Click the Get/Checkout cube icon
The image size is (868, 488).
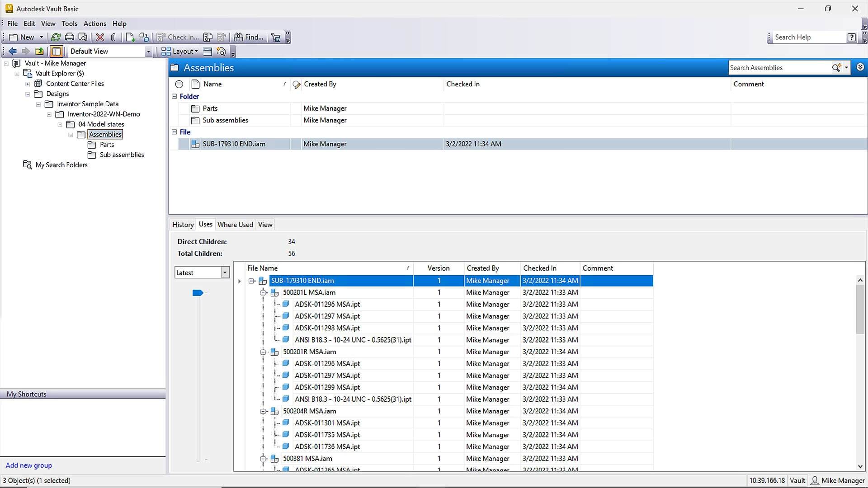tap(144, 38)
